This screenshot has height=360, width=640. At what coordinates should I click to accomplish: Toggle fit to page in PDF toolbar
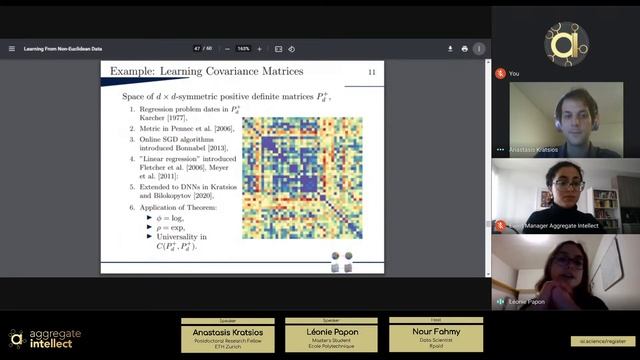(x=278, y=49)
